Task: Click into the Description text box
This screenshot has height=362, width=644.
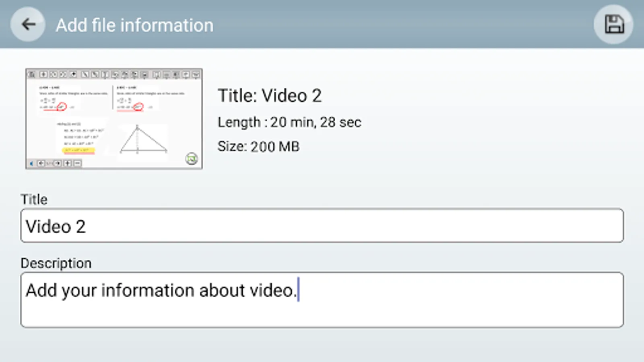Action: (x=322, y=300)
